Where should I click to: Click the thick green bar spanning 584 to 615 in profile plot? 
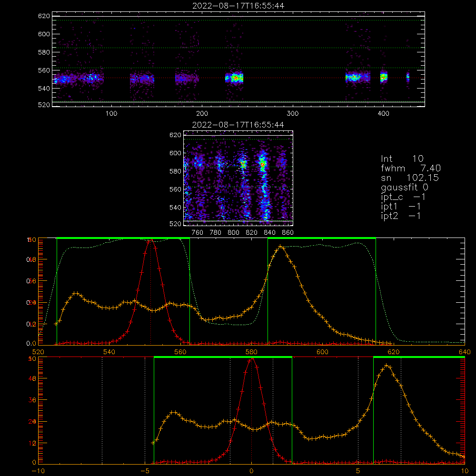click(322, 238)
